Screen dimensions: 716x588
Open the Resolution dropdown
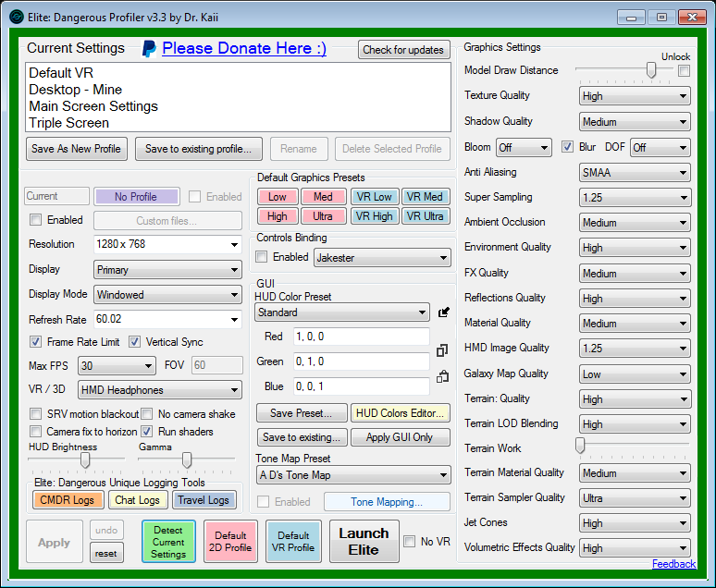coord(167,244)
